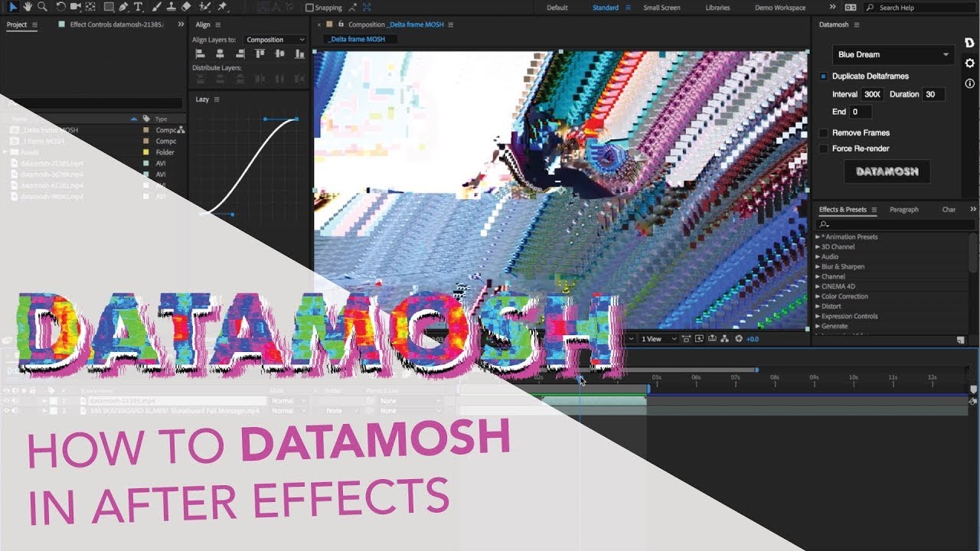Image resolution: width=980 pixels, height=551 pixels.
Task: Select the Pen tool
Action: [123, 7]
